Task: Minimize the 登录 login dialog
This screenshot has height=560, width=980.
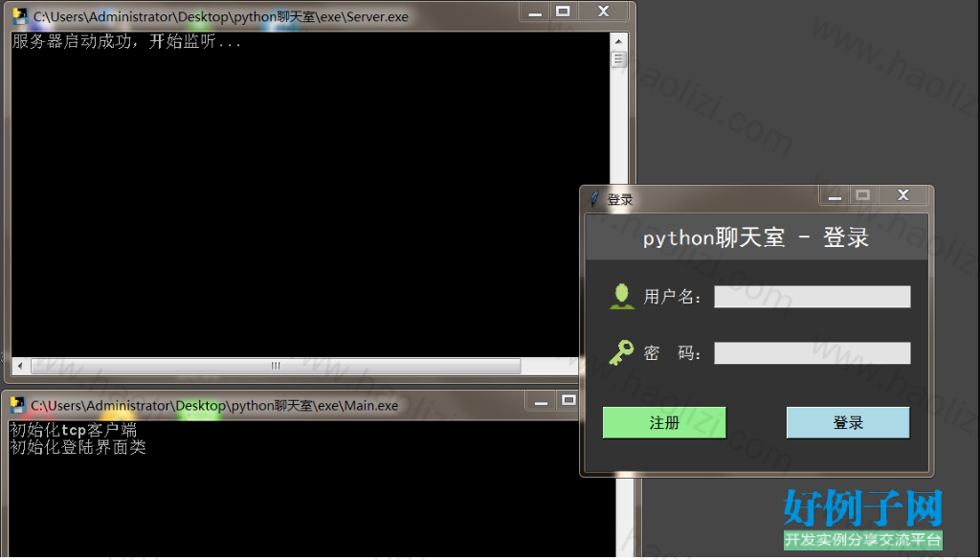Action: click(x=835, y=195)
